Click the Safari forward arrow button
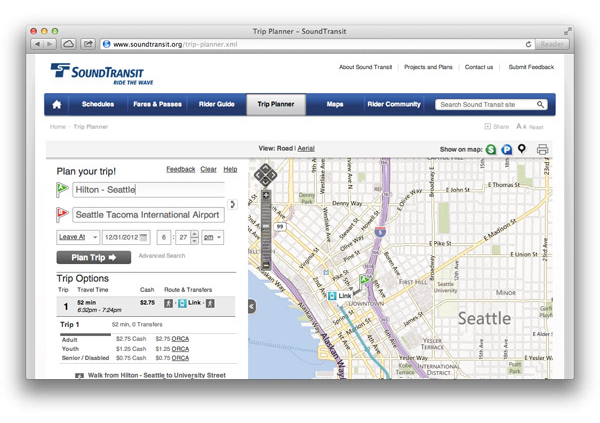Viewport: 600px width, 423px height. 50,44
